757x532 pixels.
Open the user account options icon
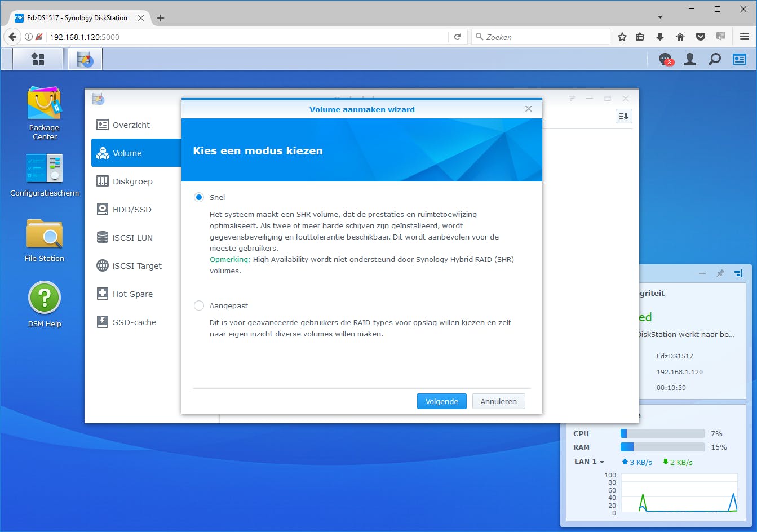point(690,59)
